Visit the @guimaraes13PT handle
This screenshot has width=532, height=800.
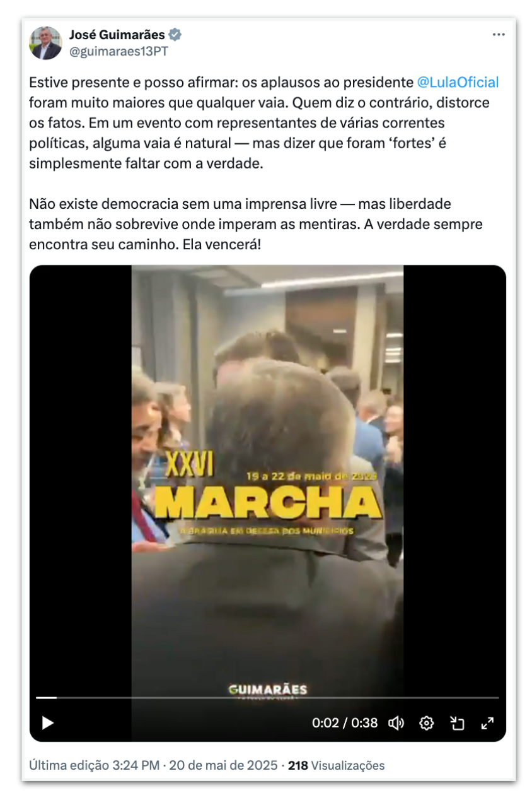[x=119, y=52]
